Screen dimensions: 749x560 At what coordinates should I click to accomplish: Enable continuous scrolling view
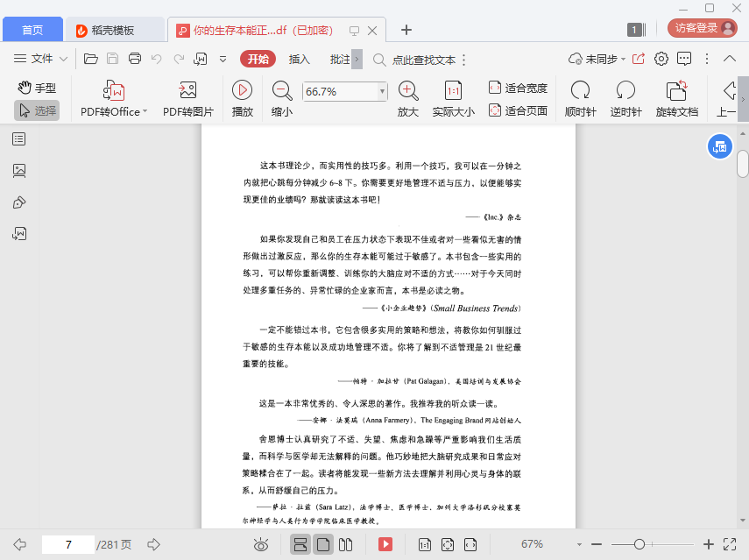click(x=300, y=544)
